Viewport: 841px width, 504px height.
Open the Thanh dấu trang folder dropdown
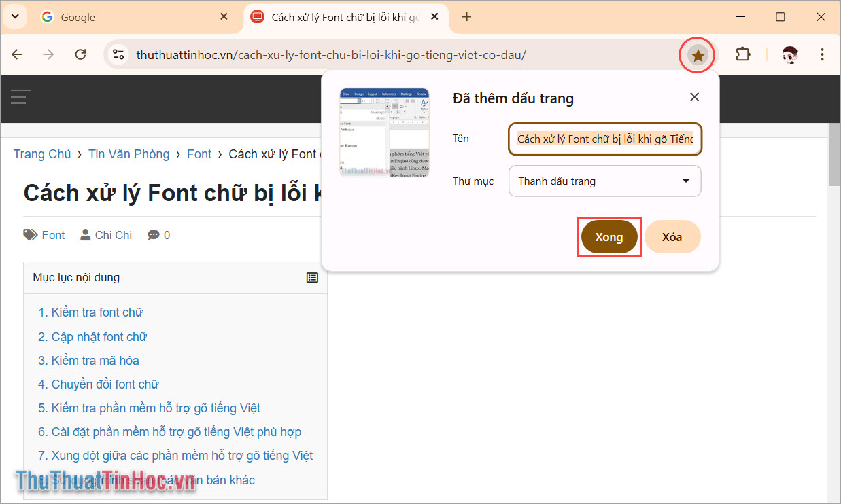coord(604,181)
